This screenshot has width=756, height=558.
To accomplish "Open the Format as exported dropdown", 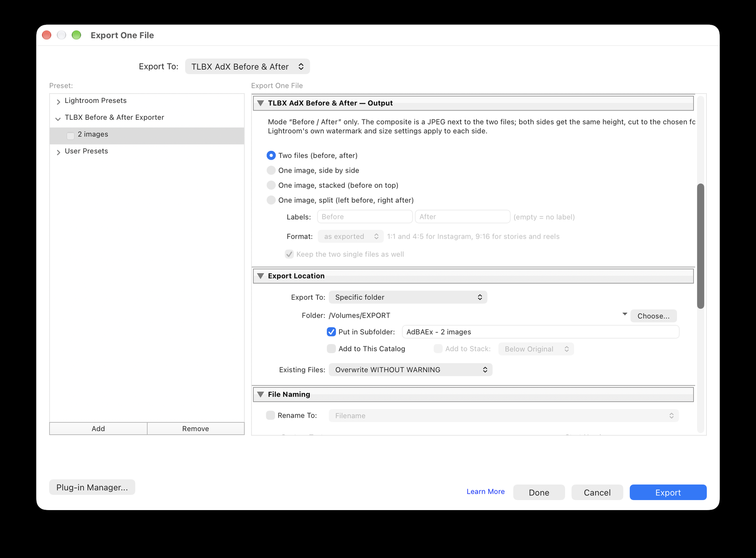I will tap(351, 237).
